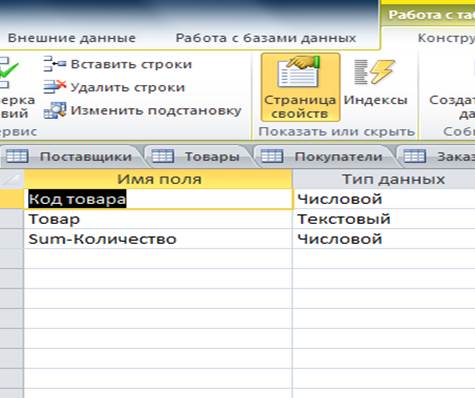
Task: Toggle the Страница свойств button
Action: point(300,87)
